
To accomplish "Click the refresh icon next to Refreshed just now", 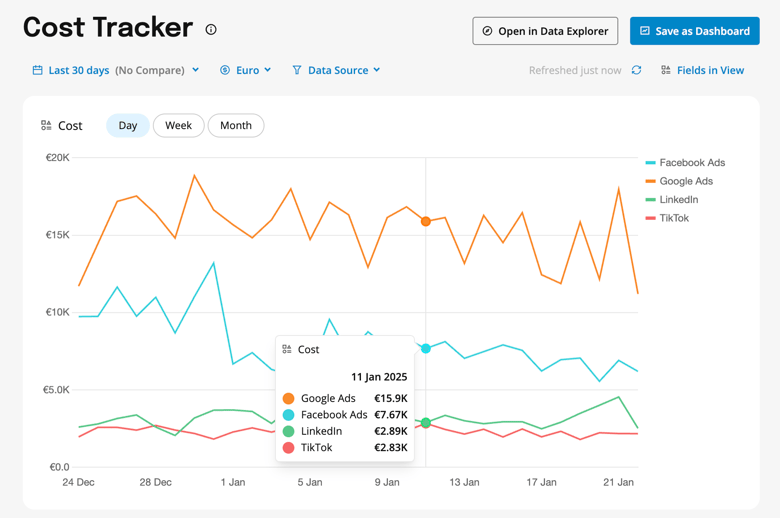I will [x=636, y=70].
